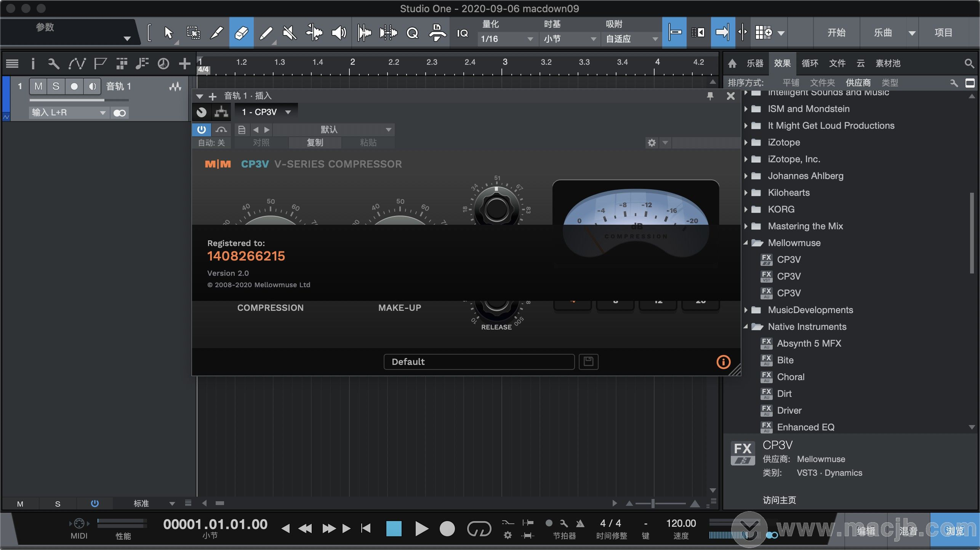This screenshot has height=550, width=980.
Task: Toggle Input Quantize IQ
Action: (x=462, y=33)
